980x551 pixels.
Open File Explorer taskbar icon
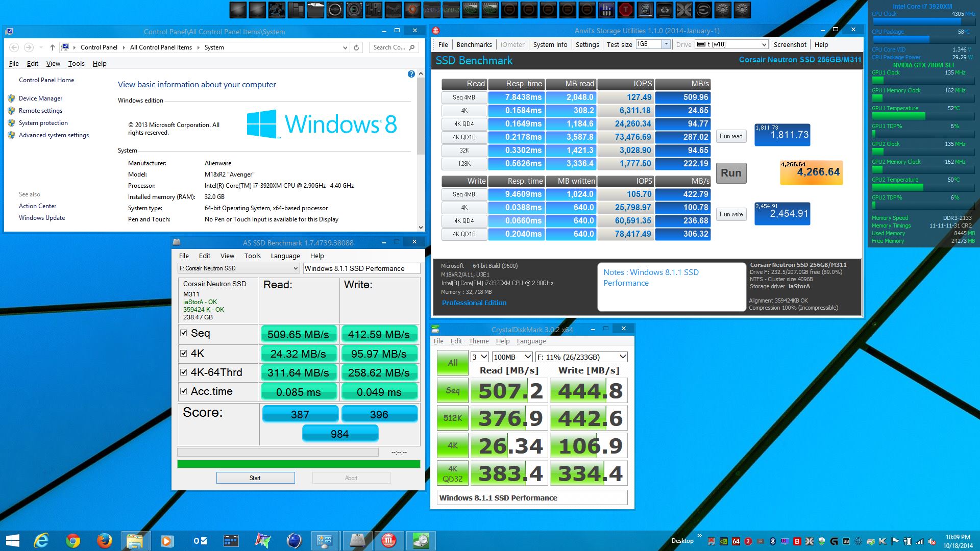(x=135, y=540)
